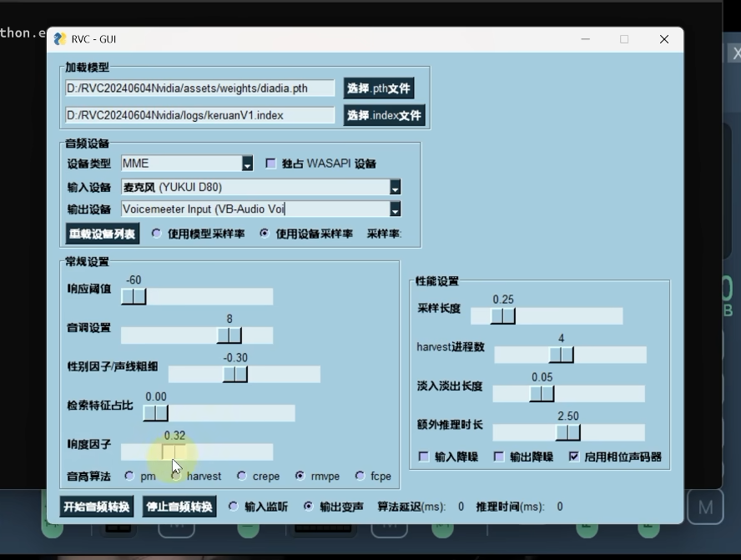Click the 响应阈值 slider handle
Image resolution: width=741 pixels, height=560 pixels.
coord(134,297)
